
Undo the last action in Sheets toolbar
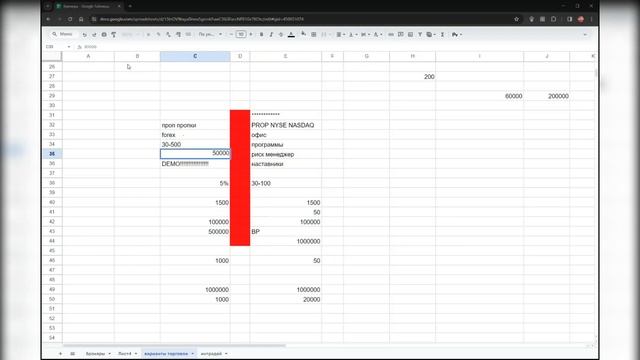(84, 35)
